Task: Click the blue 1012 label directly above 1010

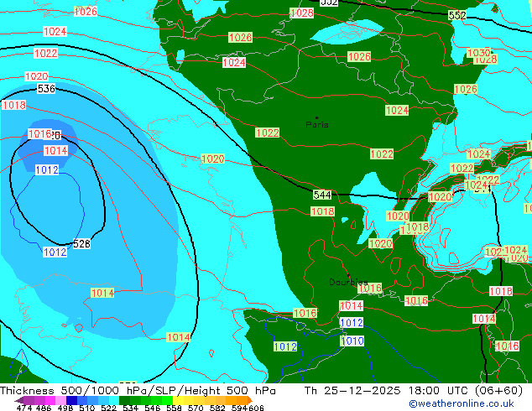Action: coord(352,322)
